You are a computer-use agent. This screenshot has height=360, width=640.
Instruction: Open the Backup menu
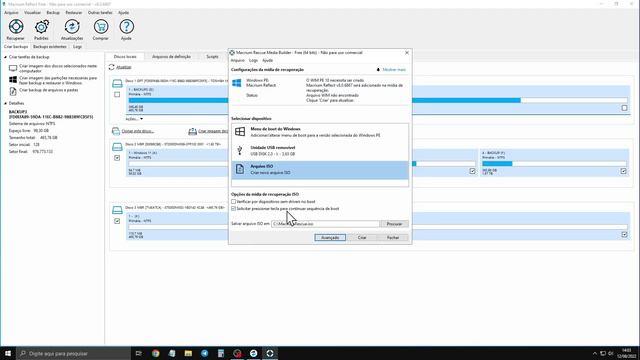click(x=53, y=13)
